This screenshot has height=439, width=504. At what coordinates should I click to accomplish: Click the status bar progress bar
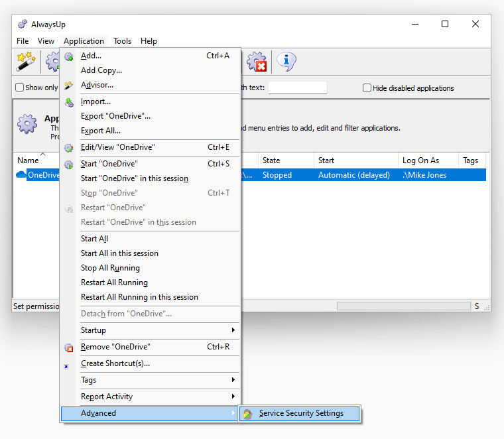tap(404, 306)
